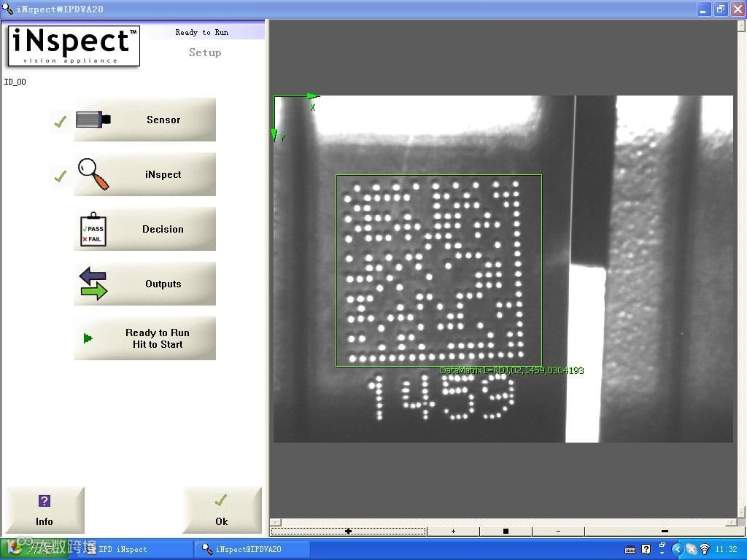Minimize the iNspect window
This screenshot has height=560, width=747.
coord(704,9)
